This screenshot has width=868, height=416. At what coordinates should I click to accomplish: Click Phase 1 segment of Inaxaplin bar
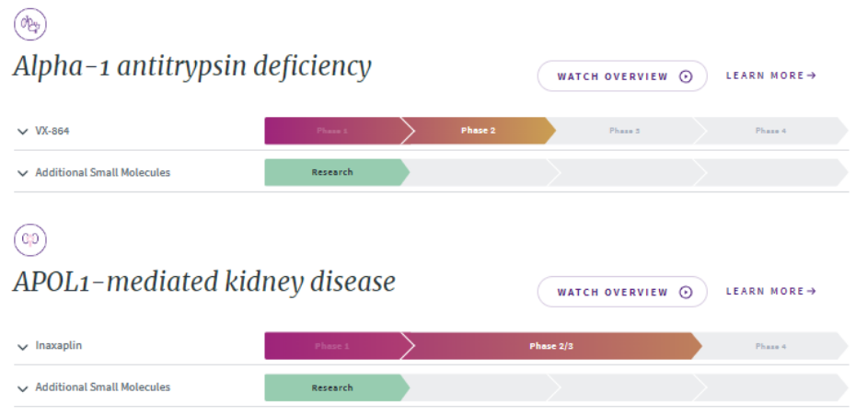[x=331, y=346]
